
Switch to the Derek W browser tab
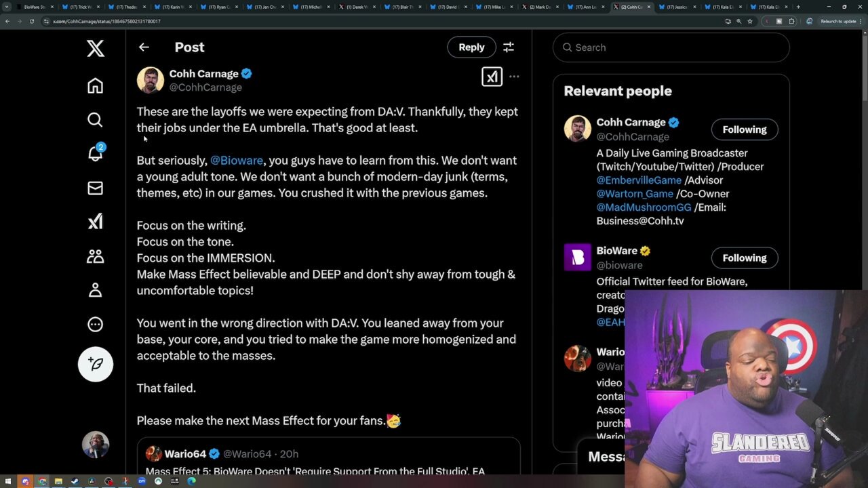pyautogui.click(x=357, y=7)
